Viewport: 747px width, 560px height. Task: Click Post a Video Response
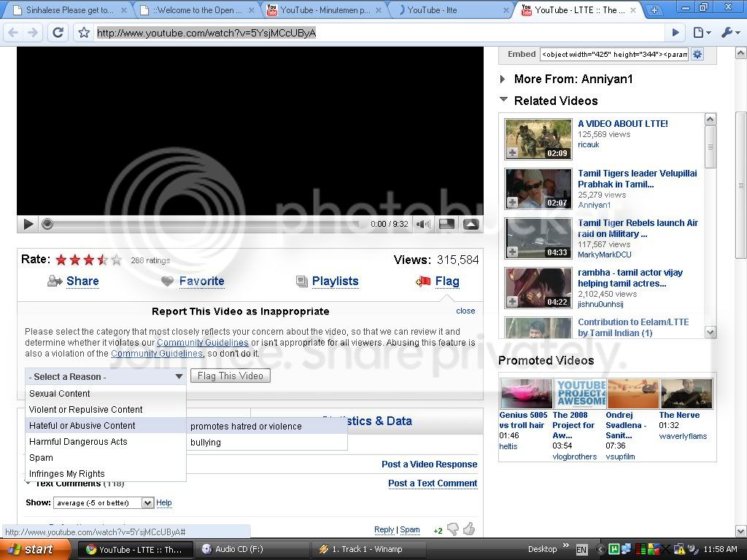[429, 464]
